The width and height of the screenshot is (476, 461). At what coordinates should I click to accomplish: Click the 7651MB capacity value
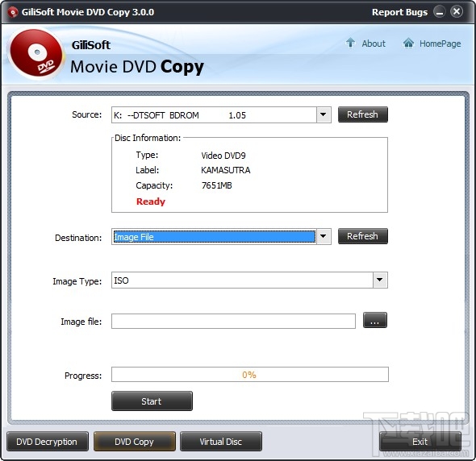click(216, 185)
